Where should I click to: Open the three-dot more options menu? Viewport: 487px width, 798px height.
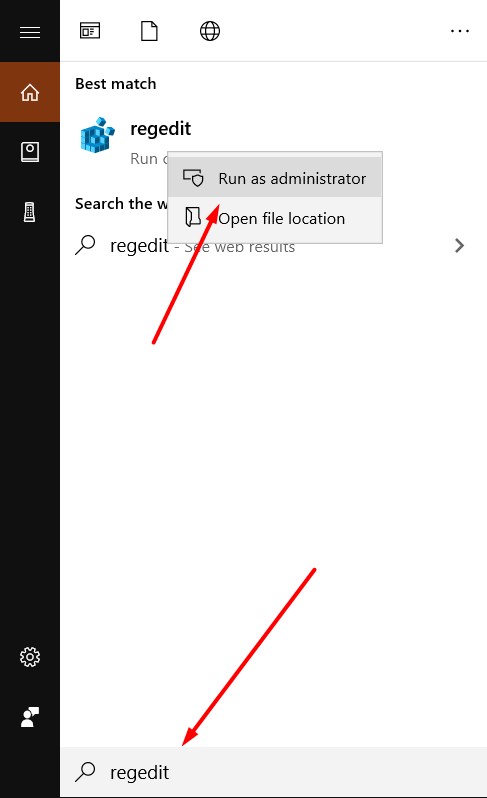point(460,31)
